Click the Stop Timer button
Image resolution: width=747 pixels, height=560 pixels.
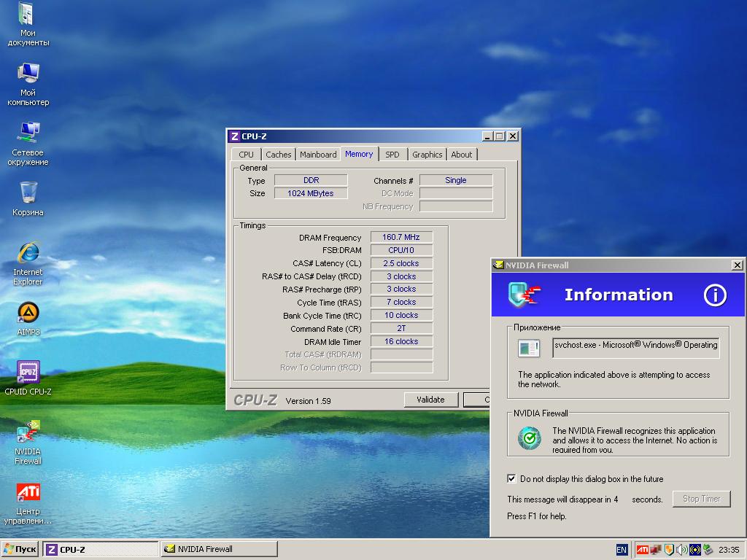pyautogui.click(x=701, y=499)
